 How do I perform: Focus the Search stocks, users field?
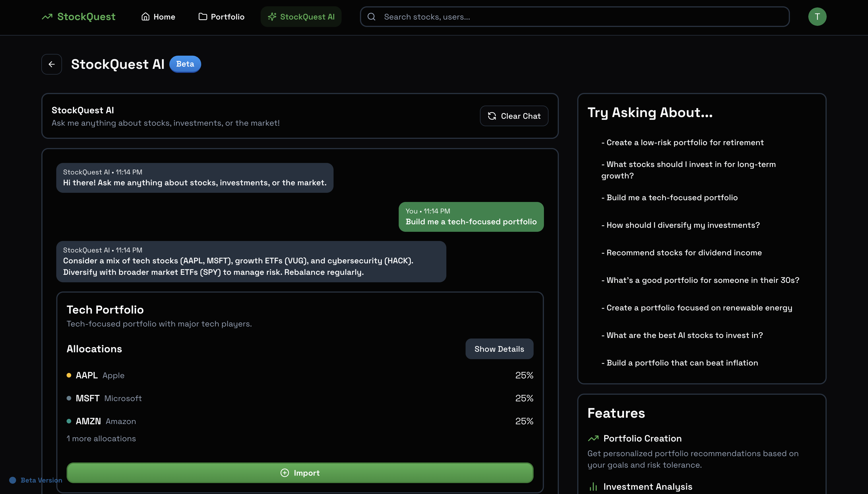tap(575, 17)
